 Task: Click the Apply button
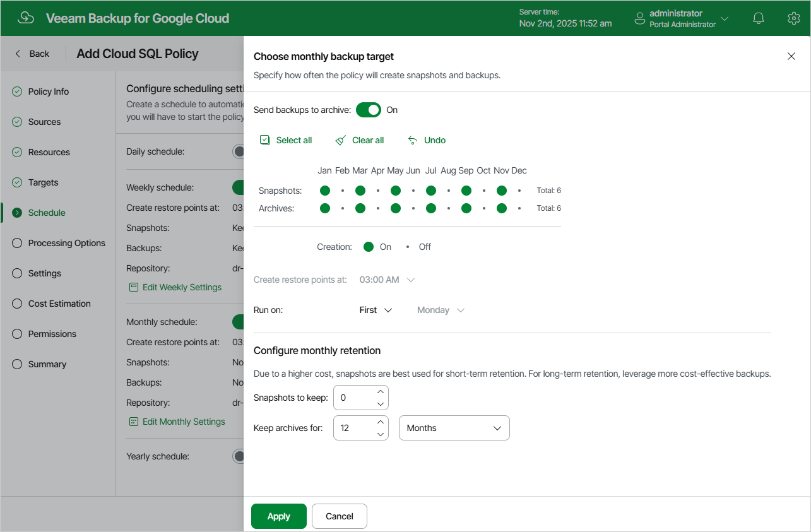279,516
